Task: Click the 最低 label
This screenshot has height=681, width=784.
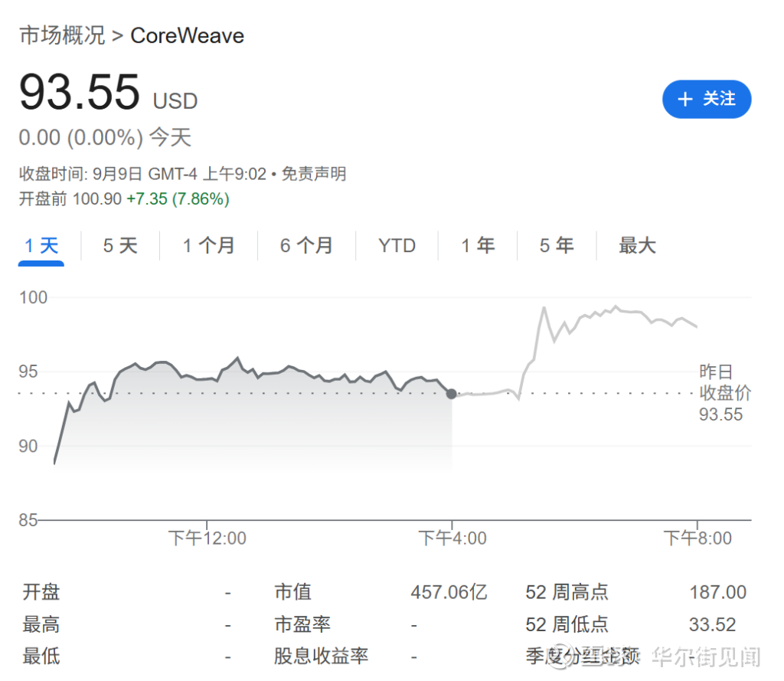Action: [41, 656]
